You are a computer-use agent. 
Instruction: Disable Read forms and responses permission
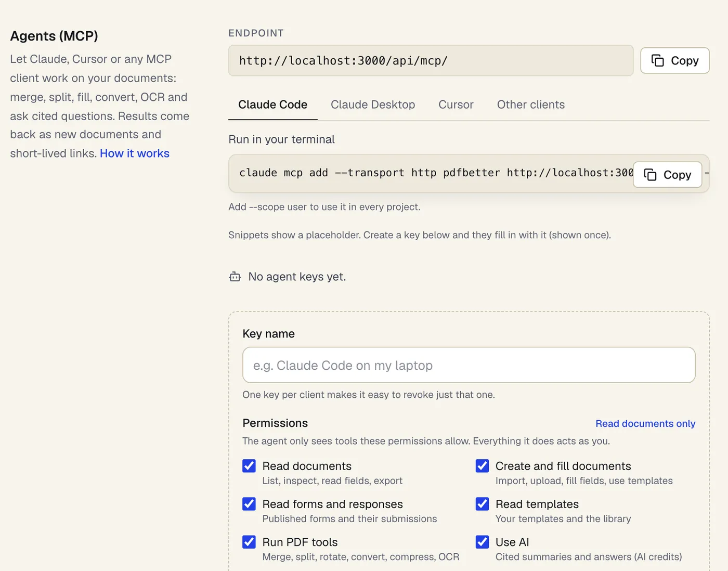[249, 504]
